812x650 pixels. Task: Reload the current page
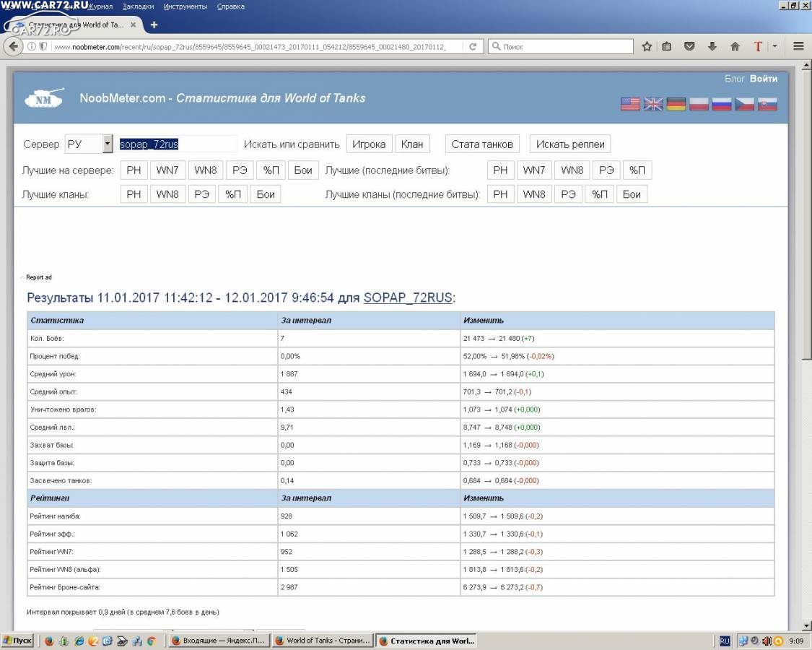point(472,47)
